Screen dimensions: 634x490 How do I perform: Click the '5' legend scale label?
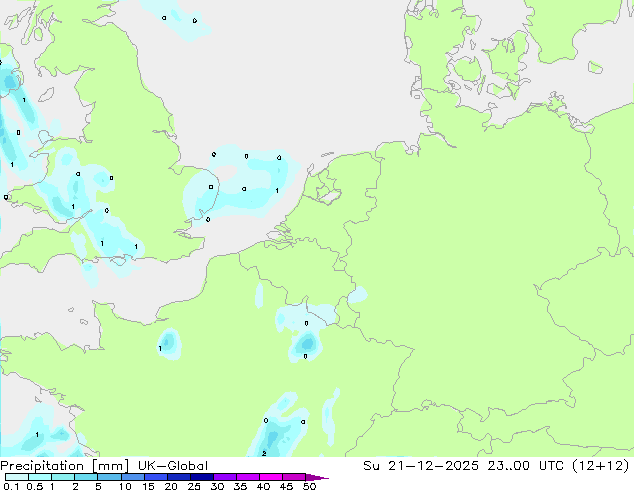pos(98,486)
